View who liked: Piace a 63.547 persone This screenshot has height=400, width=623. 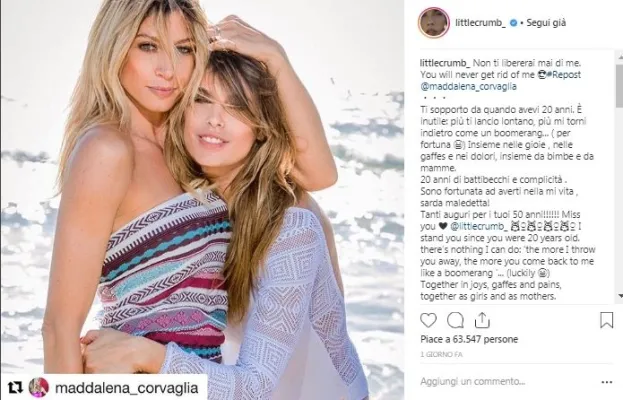(x=469, y=339)
